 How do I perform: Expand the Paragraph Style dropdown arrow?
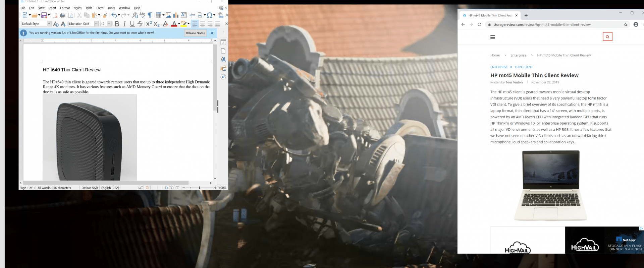coord(49,24)
